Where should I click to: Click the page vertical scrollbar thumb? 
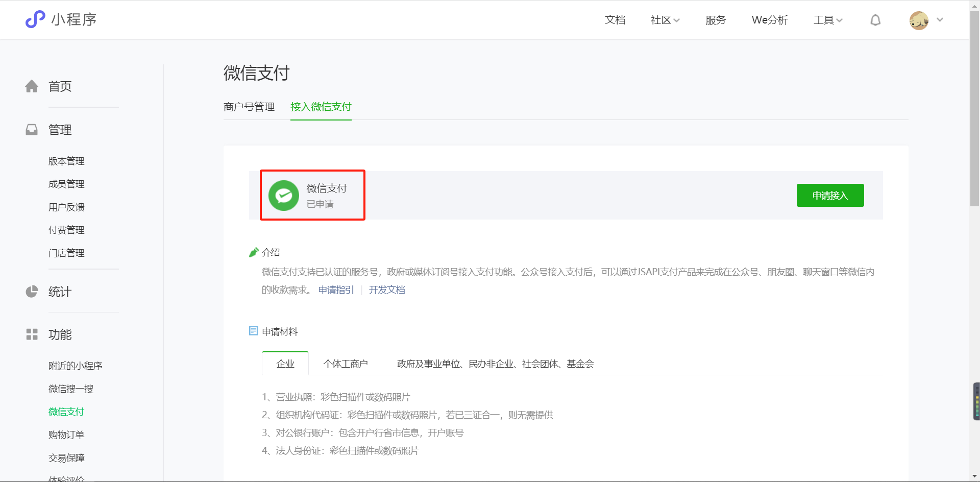pos(974,109)
